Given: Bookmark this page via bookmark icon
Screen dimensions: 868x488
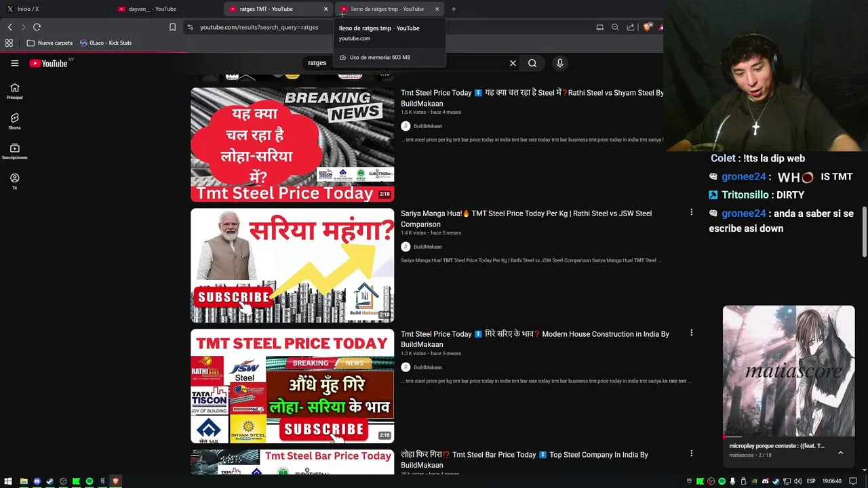Looking at the screenshot, I should [172, 27].
